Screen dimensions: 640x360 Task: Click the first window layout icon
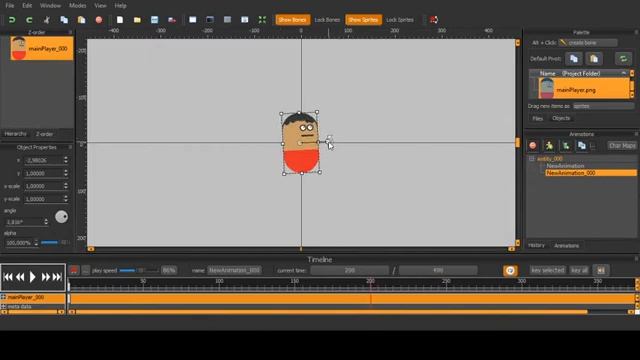(x=193, y=20)
